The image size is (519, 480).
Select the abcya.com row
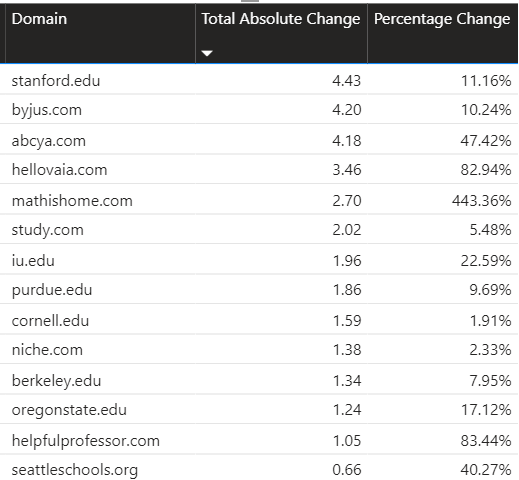point(259,140)
